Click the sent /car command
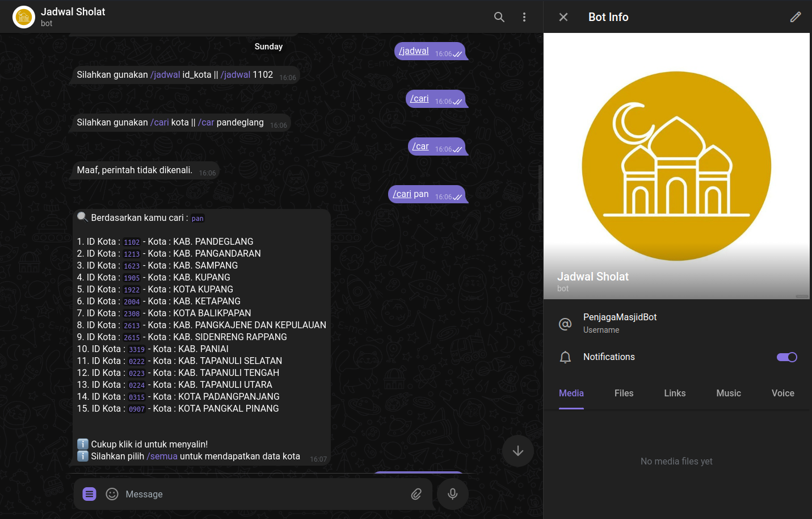Viewport: 812px width, 519px height. pyautogui.click(x=420, y=146)
